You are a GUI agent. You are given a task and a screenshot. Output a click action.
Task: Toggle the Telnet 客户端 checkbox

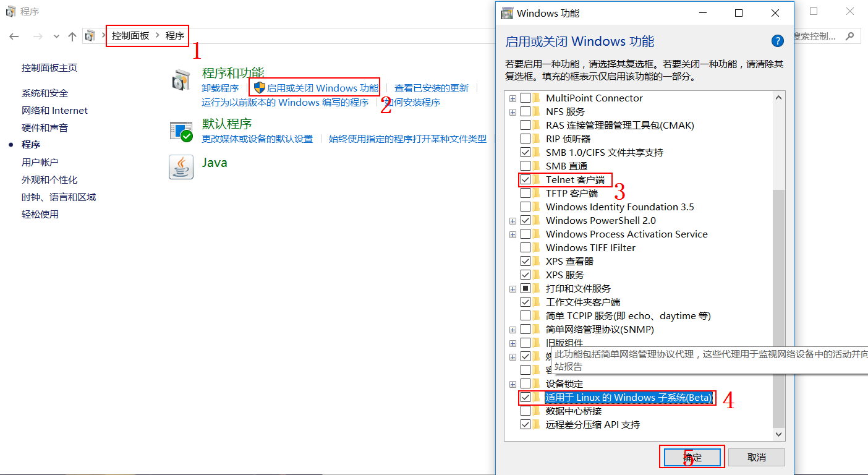pyautogui.click(x=525, y=179)
